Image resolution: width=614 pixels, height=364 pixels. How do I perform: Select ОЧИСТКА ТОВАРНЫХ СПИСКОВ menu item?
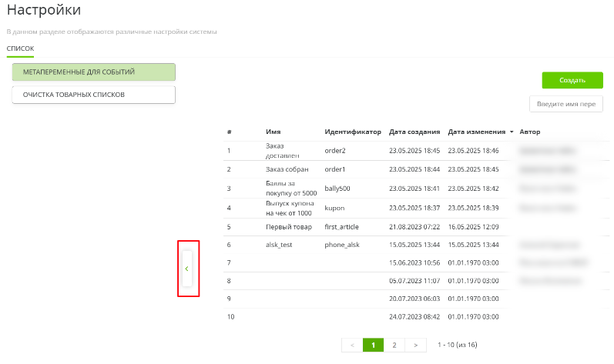click(94, 95)
